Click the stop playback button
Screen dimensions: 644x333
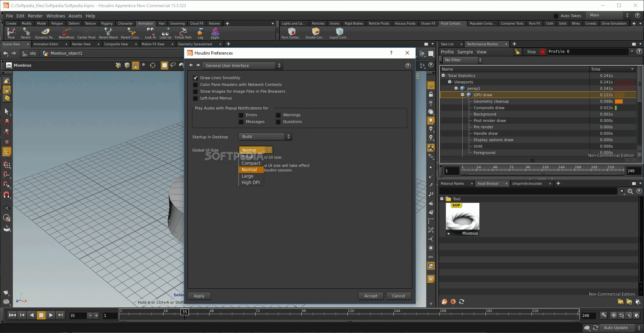41,315
